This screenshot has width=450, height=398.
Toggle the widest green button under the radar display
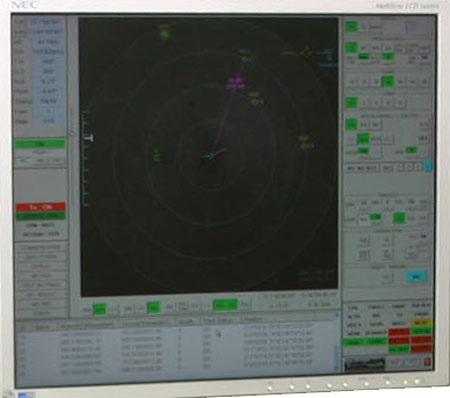(x=226, y=305)
